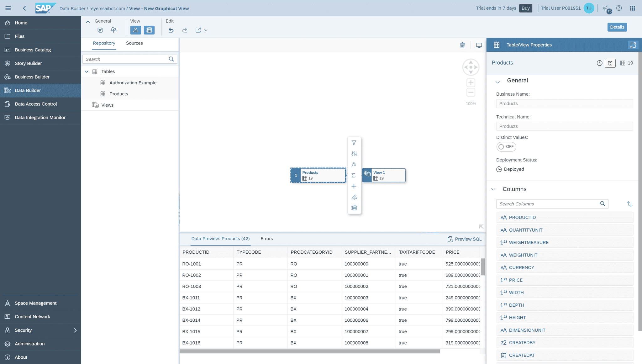
Task: Add an Aggregation node using the sigma icon
Action: pyautogui.click(x=354, y=175)
